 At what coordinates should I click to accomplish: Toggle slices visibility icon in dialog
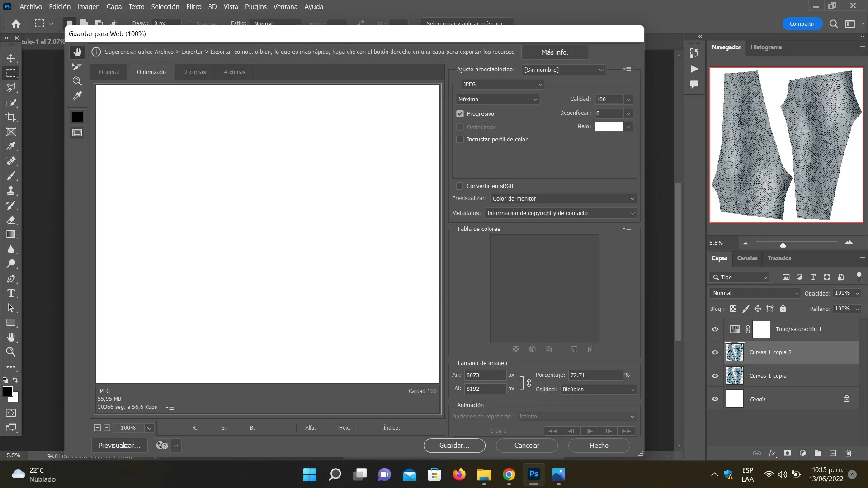[77, 133]
